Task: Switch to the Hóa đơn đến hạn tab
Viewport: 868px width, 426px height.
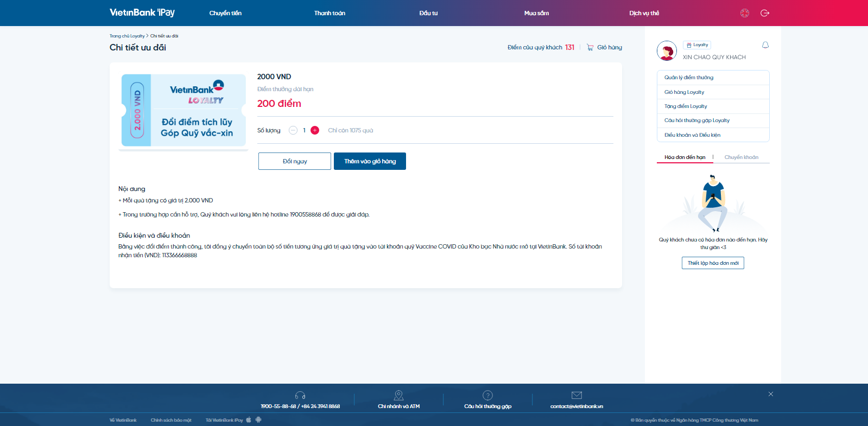Action: tap(685, 157)
